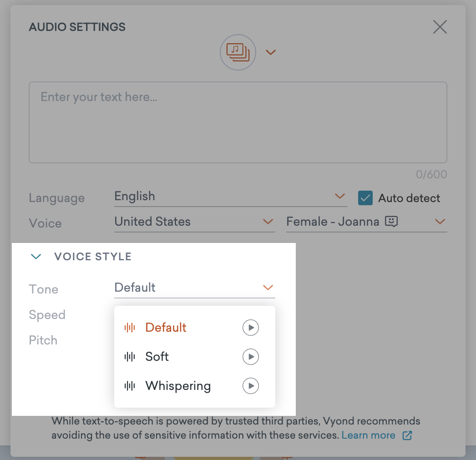
Task: Select the Soft tone option
Action: pos(157,357)
